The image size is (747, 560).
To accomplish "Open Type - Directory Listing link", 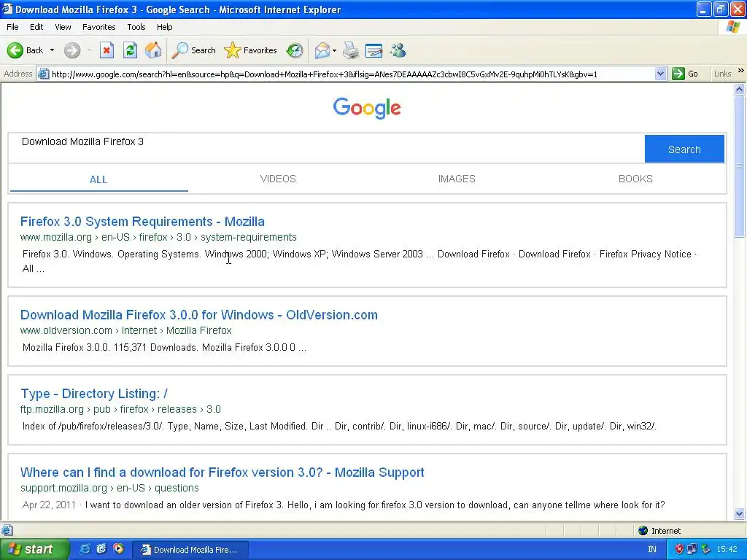I will point(94,394).
